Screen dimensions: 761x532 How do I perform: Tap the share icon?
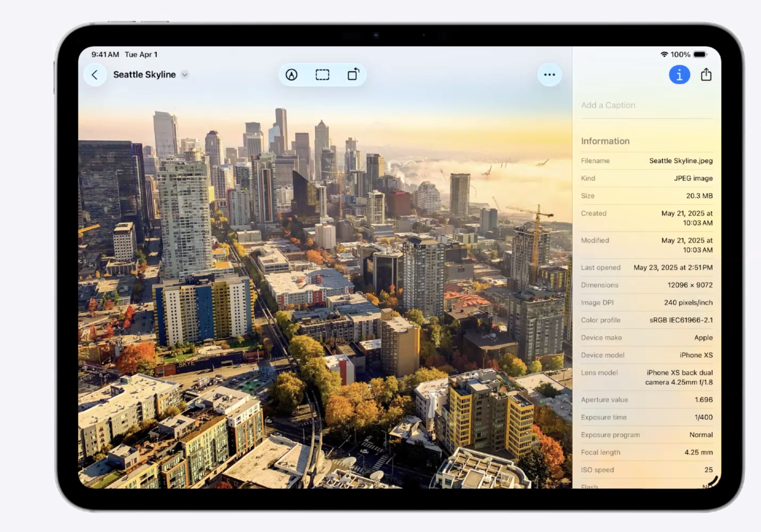coord(706,74)
